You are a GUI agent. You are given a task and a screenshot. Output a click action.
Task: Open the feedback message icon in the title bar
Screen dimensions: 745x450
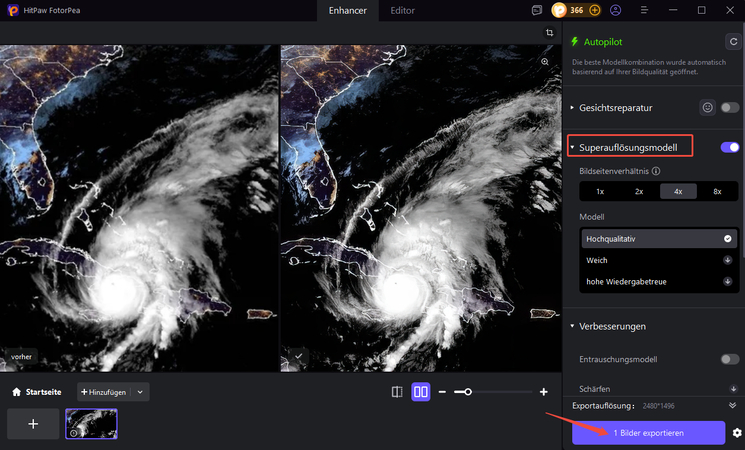537,10
